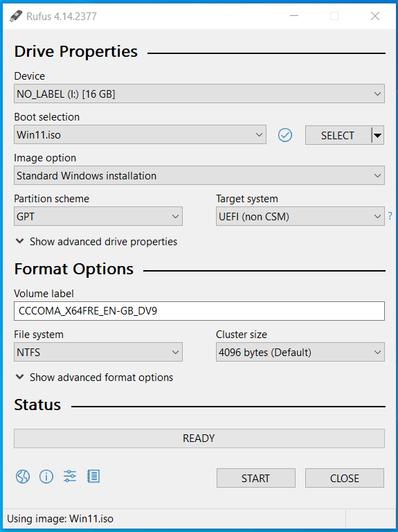Click the SELECT button

[338, 135]
